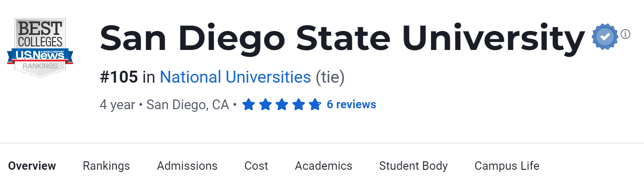The image size is (644, 183).
Task: Click the #105 ranking number
Action: pos(119,77)
